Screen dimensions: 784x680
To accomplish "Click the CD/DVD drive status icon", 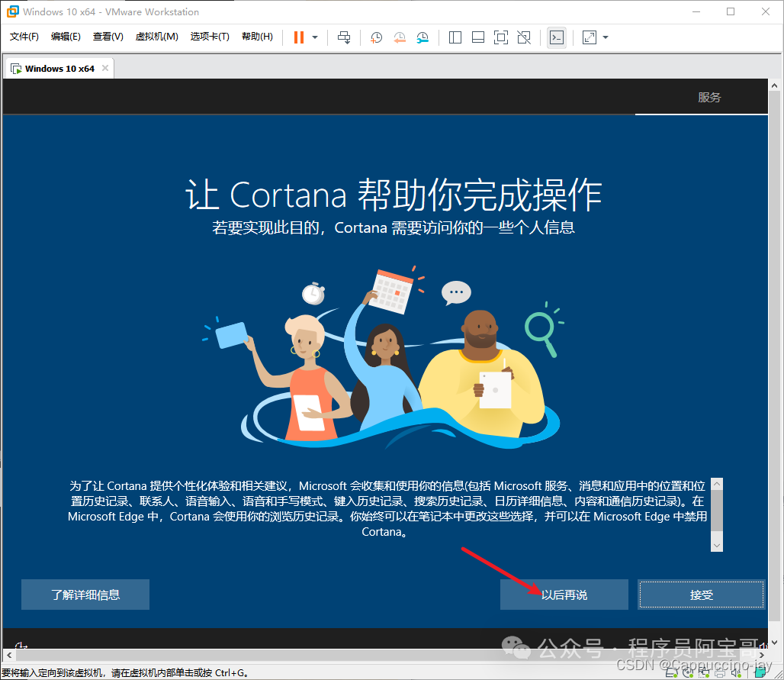I will click(x=688, y=672).
